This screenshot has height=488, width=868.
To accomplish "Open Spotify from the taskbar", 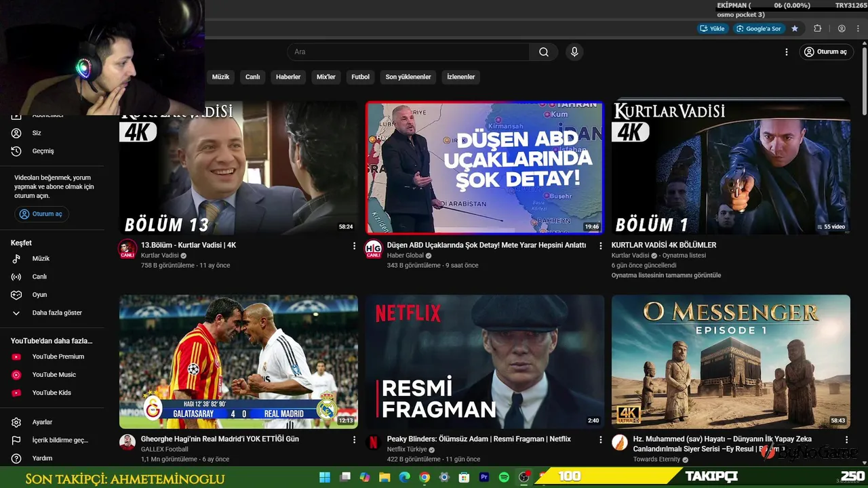I will [504, 477].
